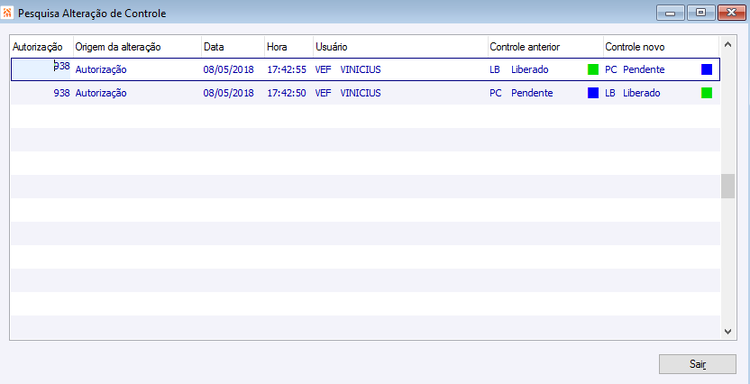Viewport: 750px width, 384px height.
Task: Maximize the Pesquisa Alteração de Controle window
Action: [701, 13]
